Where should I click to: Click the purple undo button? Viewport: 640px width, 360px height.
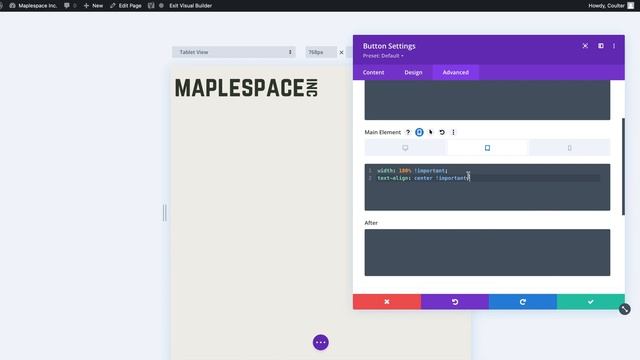coord(455,302)
